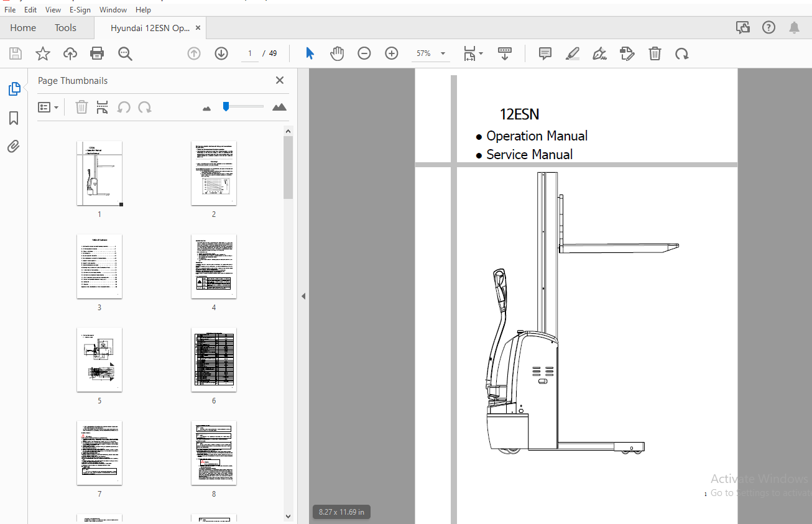Screen dimensions: 812x524
Task: Select page 5 thumbnail
Action: click(x=99, y=359)
